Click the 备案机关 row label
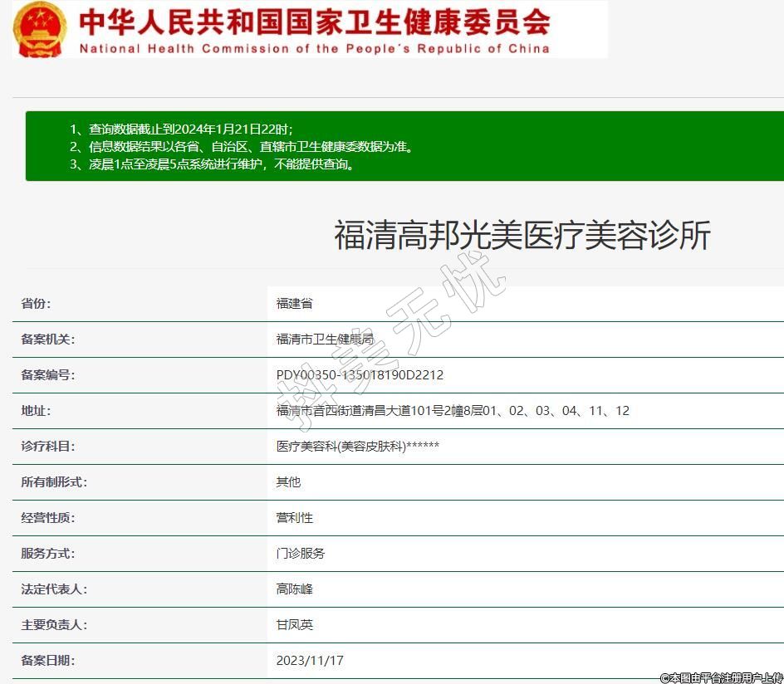The width and height of the screenshot is (784, 684). pos(47,340)
